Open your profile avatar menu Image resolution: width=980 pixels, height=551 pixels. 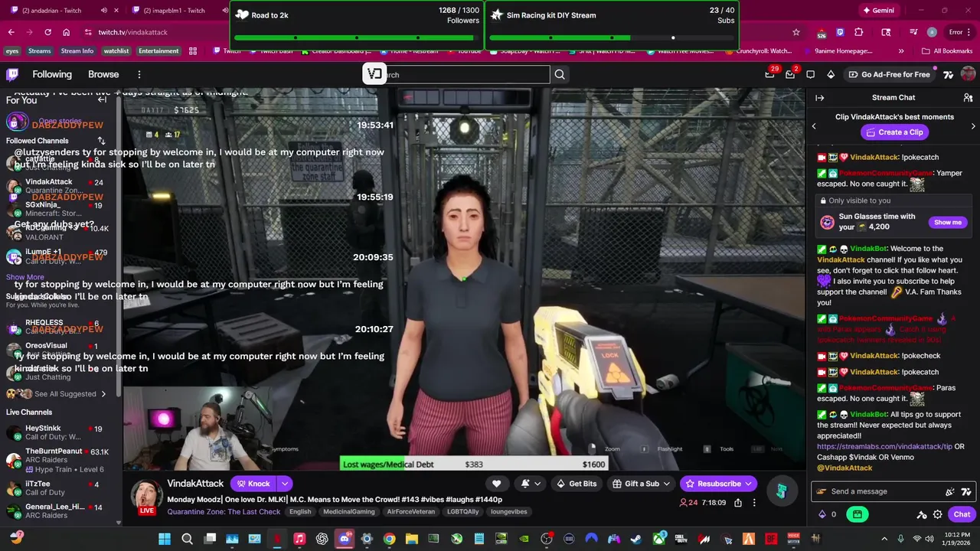[x=968, y=74]
